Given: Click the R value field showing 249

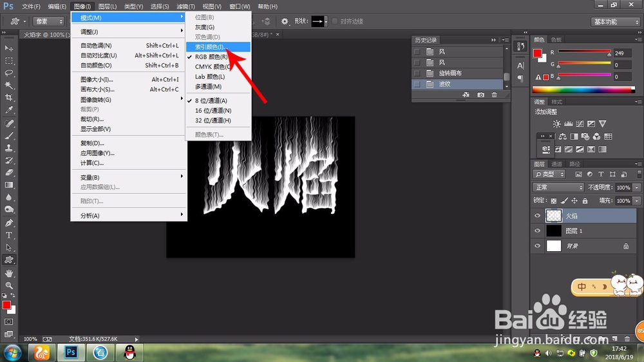Looking at the screenshot, I should [x=622, y=53].
